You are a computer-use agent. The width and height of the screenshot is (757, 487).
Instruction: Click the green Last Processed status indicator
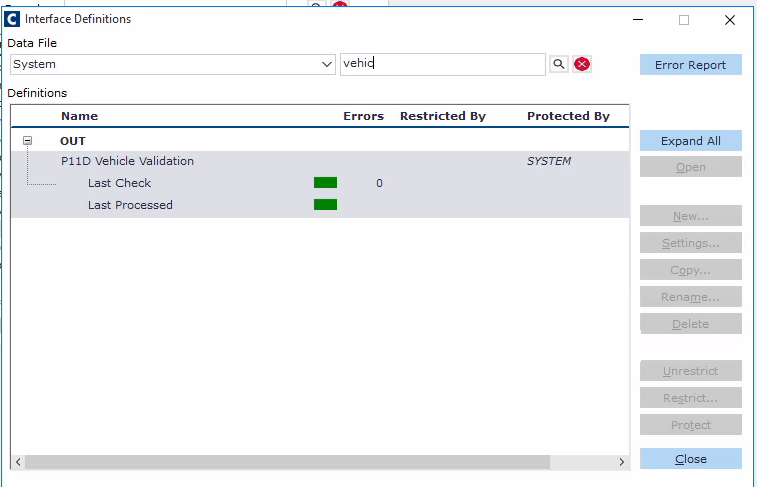325,205
